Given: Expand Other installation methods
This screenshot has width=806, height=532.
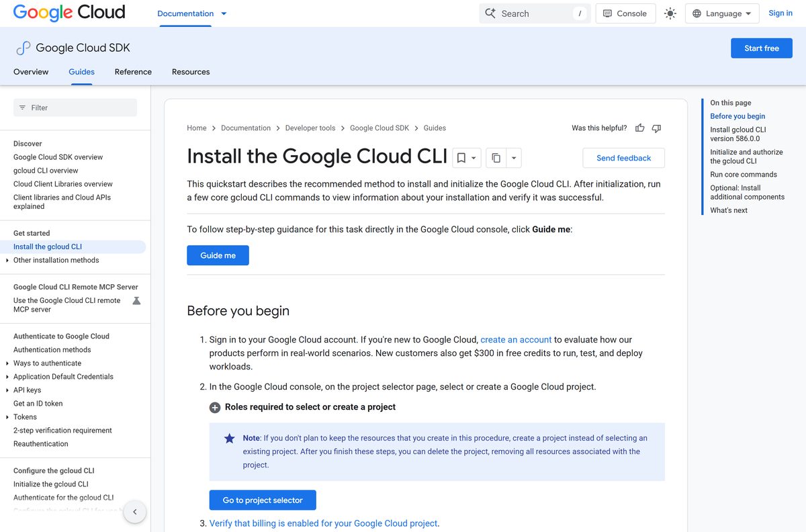Looking at the screenshot, I should click(x=7, y=260).
